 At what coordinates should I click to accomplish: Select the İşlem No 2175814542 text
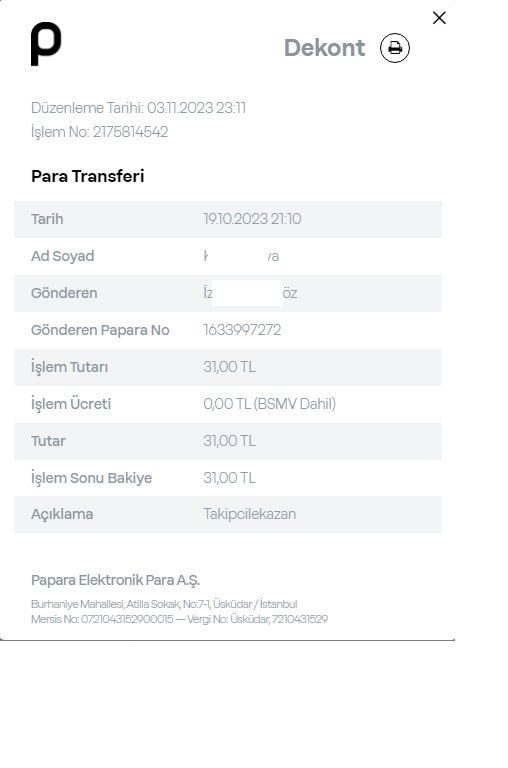pyautogui.click(x=99, y=132)
